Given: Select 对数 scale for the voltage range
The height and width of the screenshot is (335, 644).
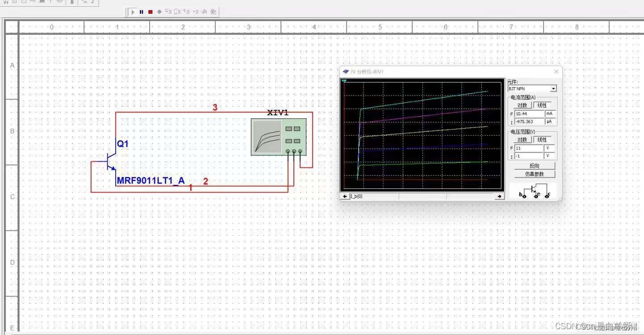Looking at the screenshot, I should [522, 139].
